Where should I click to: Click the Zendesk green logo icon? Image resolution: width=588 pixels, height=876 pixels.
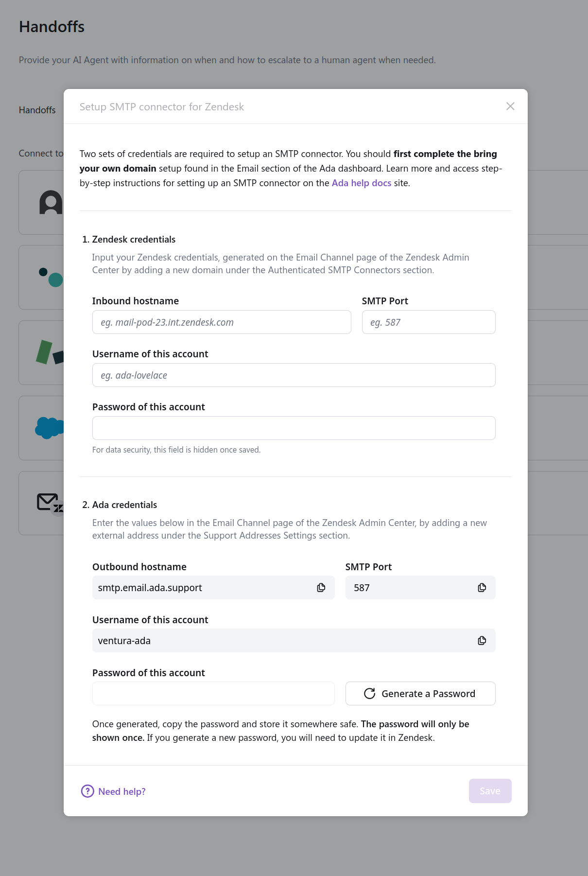(x=49, y=352)
